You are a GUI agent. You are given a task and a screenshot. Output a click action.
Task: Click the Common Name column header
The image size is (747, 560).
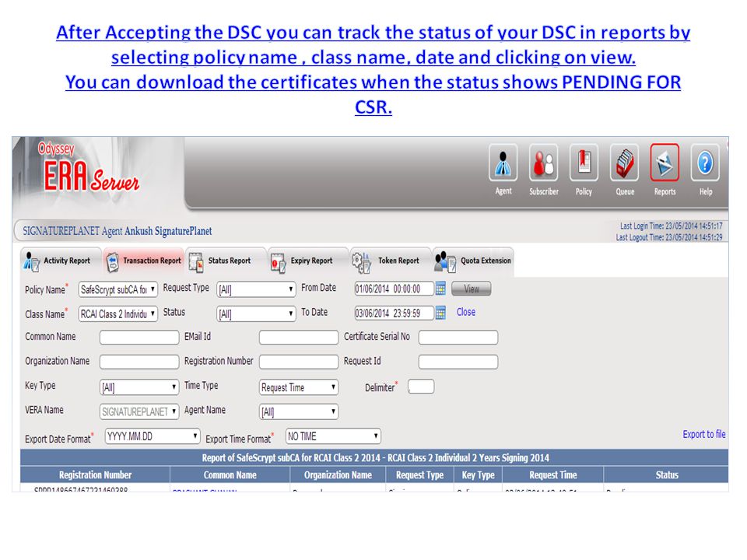coord(230,474)
